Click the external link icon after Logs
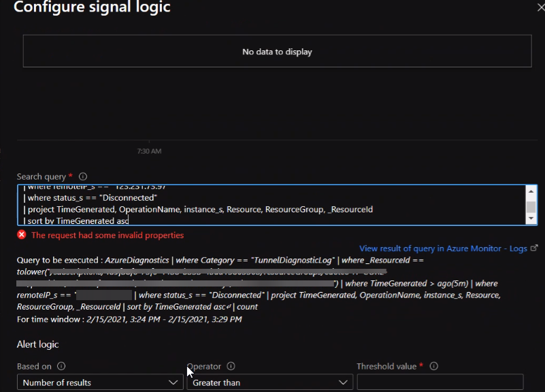The image size is (545, 392). 534,248
